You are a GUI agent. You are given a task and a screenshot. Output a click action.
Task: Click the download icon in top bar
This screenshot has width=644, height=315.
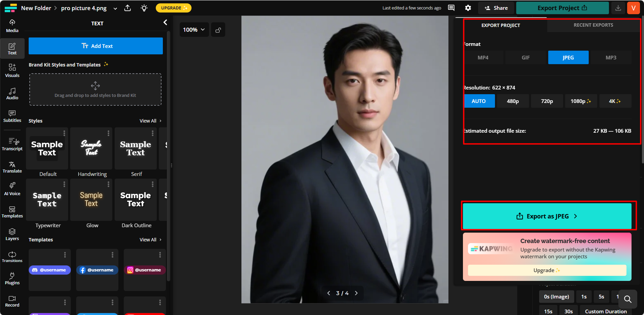(618, 8)
